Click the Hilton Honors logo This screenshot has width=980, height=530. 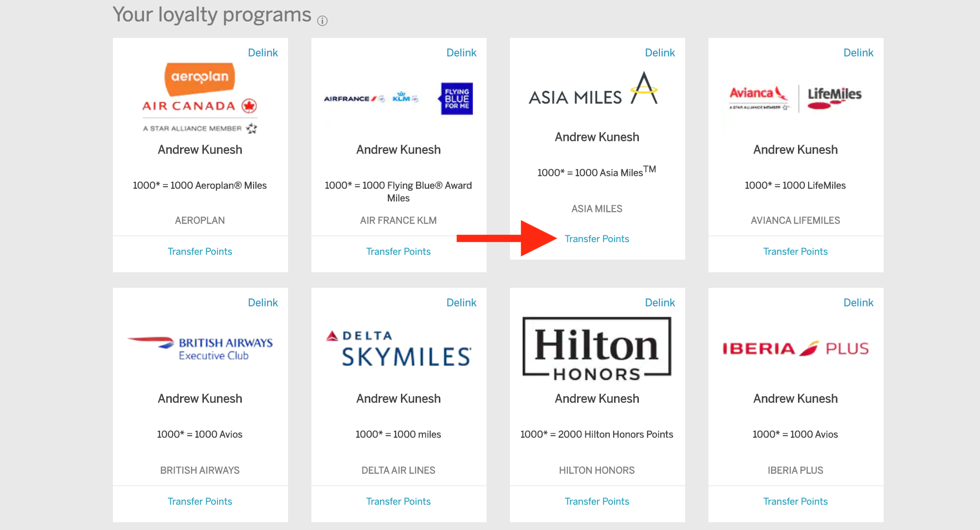(597, 348)
